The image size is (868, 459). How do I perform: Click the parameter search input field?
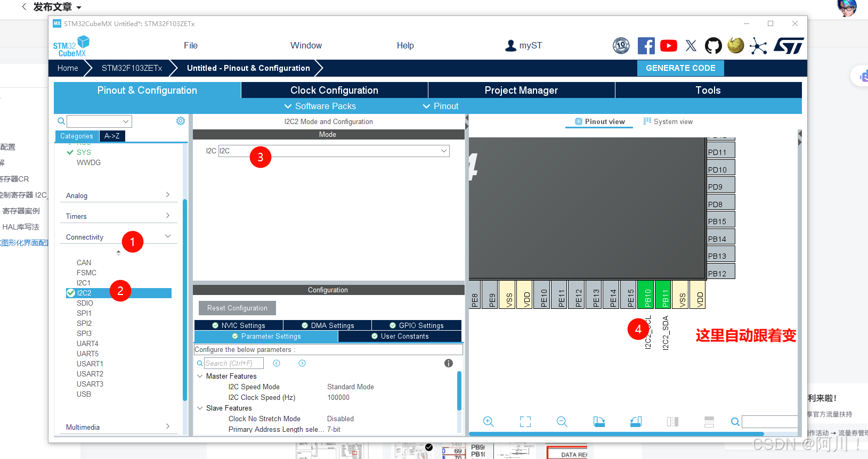point(234,363)
